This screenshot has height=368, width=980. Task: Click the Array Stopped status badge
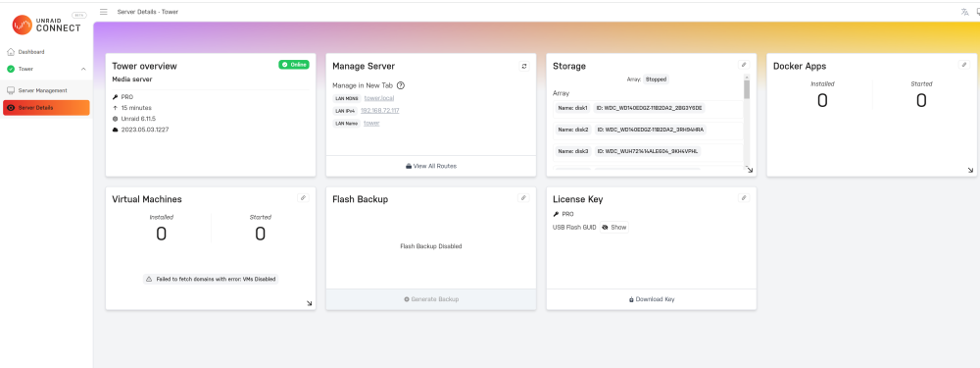[657, 79]
